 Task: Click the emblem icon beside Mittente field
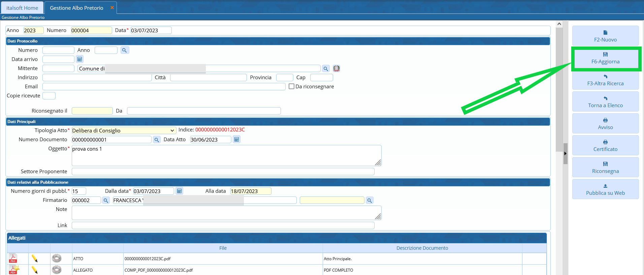click(x=336, y=68)
